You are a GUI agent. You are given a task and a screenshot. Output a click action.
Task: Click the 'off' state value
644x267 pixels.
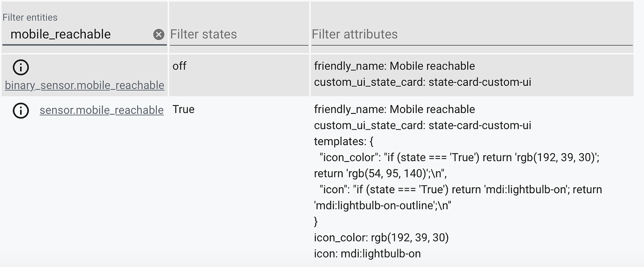pyautogui.click(x=179, y=66)
